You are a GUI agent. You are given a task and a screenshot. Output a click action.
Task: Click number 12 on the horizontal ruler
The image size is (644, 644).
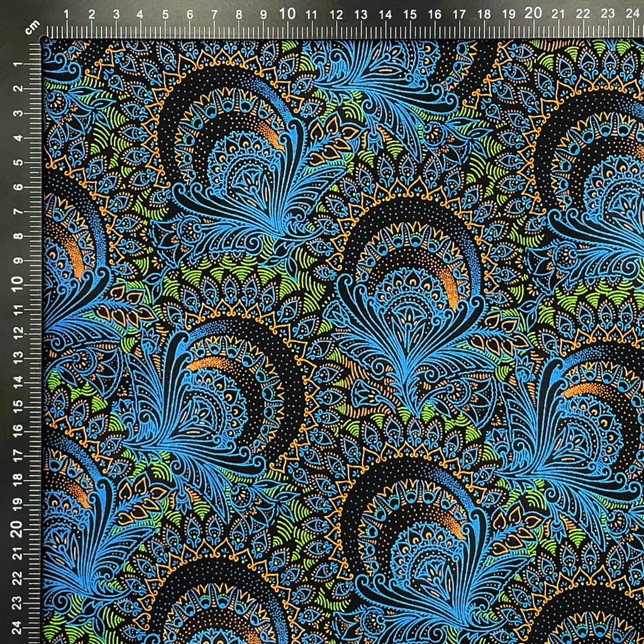336,15
